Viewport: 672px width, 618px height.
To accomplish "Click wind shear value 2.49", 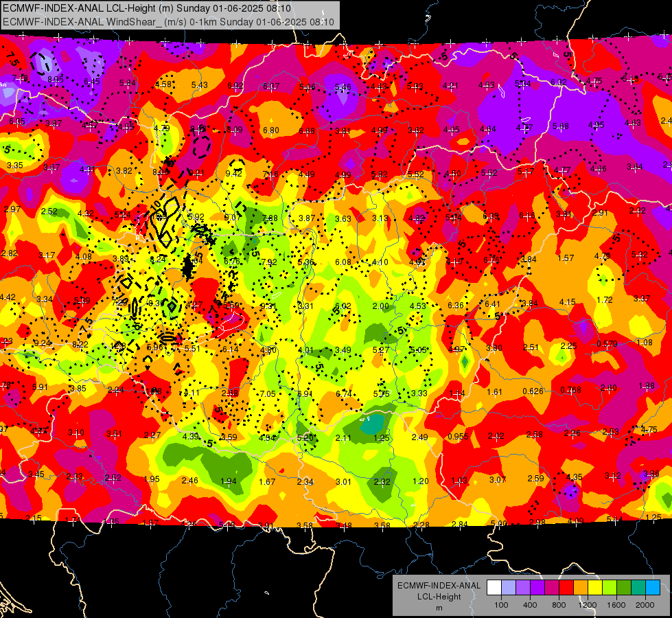I will [419, 437].
